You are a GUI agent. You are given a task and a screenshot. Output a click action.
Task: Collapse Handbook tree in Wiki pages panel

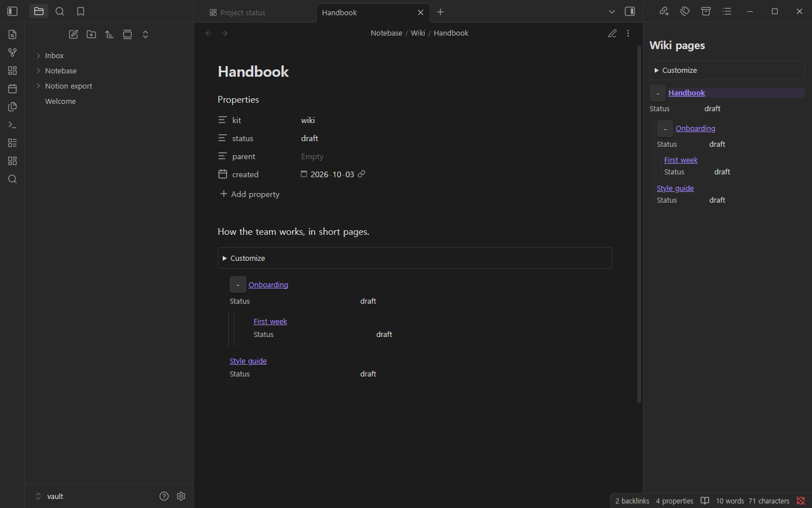click(x=658, y=93)
